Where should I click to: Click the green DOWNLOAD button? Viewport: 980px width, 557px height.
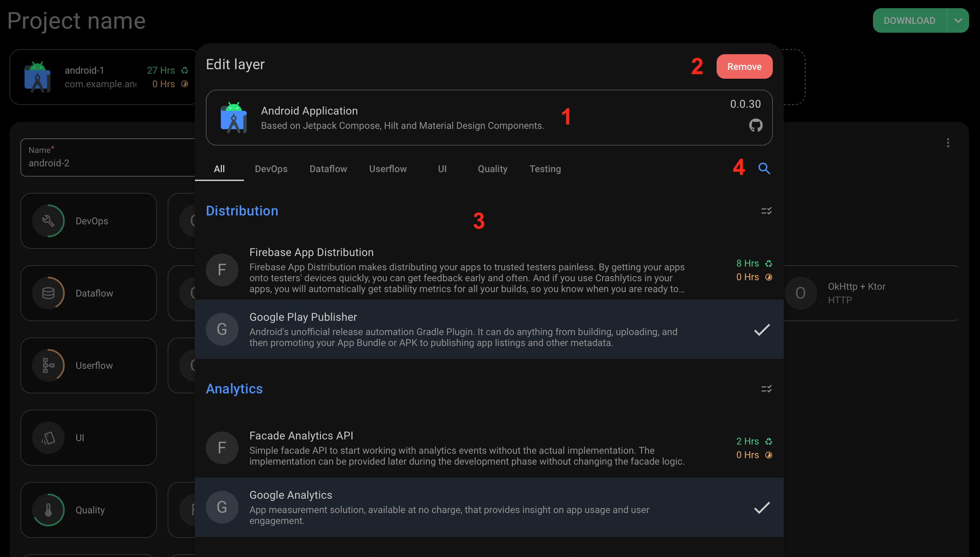(909, 21)
